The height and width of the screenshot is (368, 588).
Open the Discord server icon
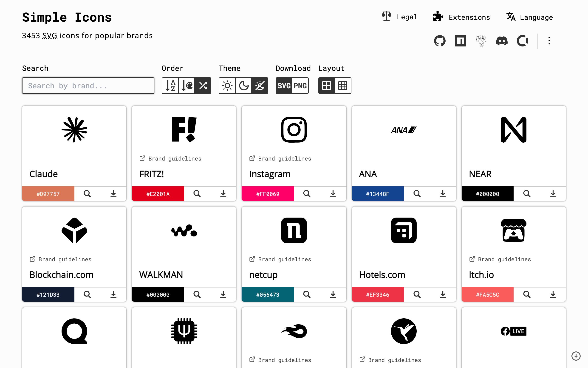pos(502,41)
